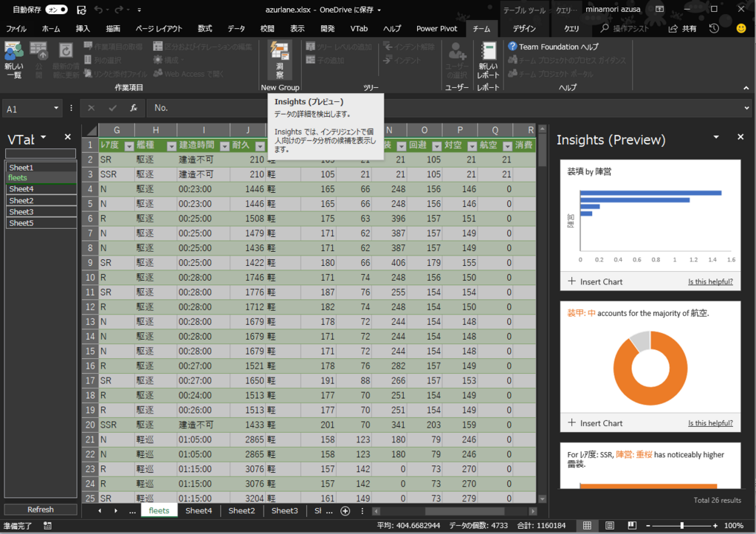Viewport: 756px width, 534px height.
Task: Click the Insights (洞察) icon in ribbon
Action: pyautogui.click(x=280, y=61)
